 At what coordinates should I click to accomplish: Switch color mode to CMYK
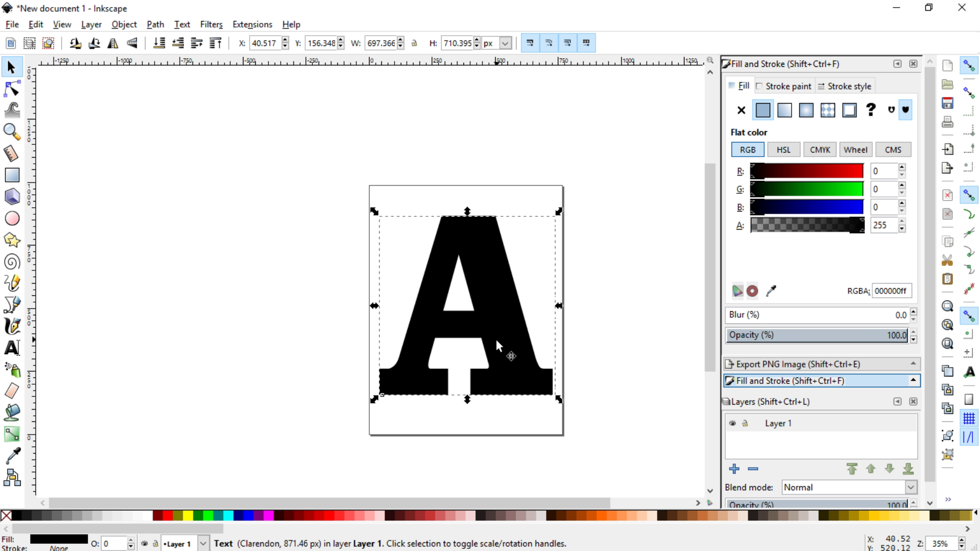coord(820,150)
